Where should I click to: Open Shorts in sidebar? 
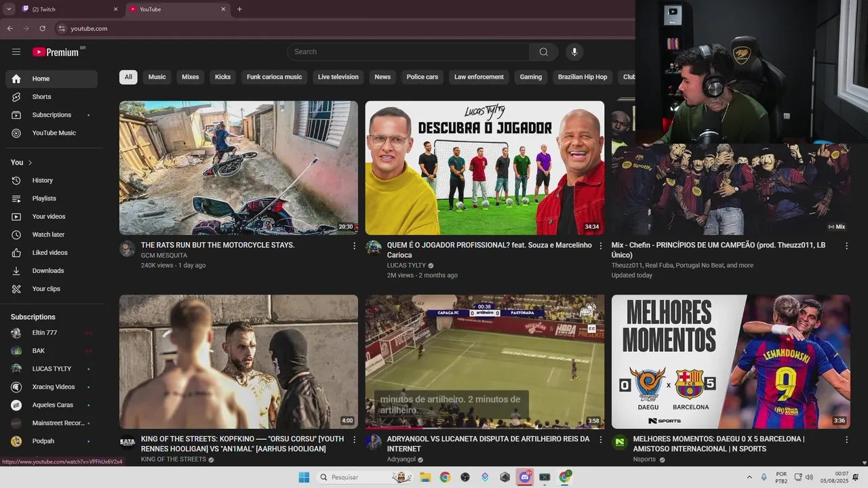52,97
